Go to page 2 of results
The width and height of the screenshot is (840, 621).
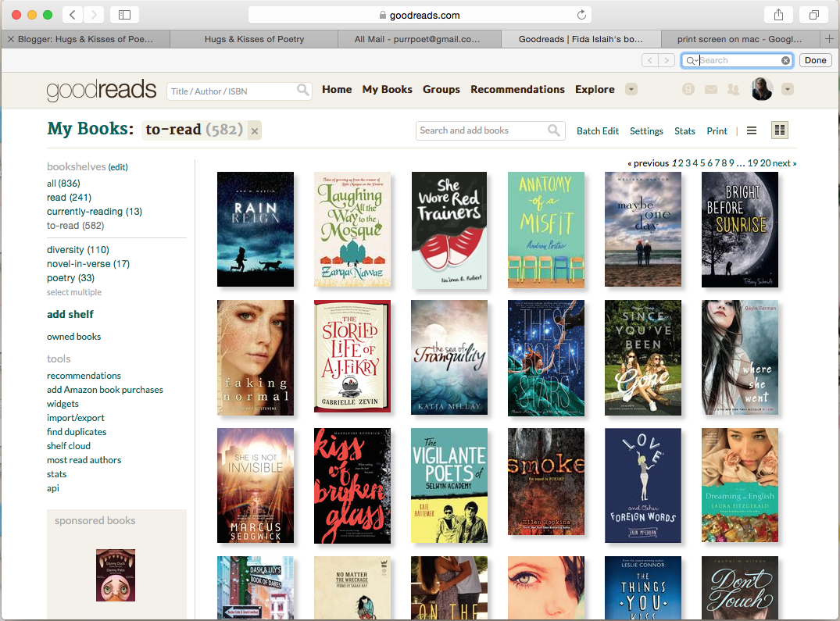tap(681, 163)
